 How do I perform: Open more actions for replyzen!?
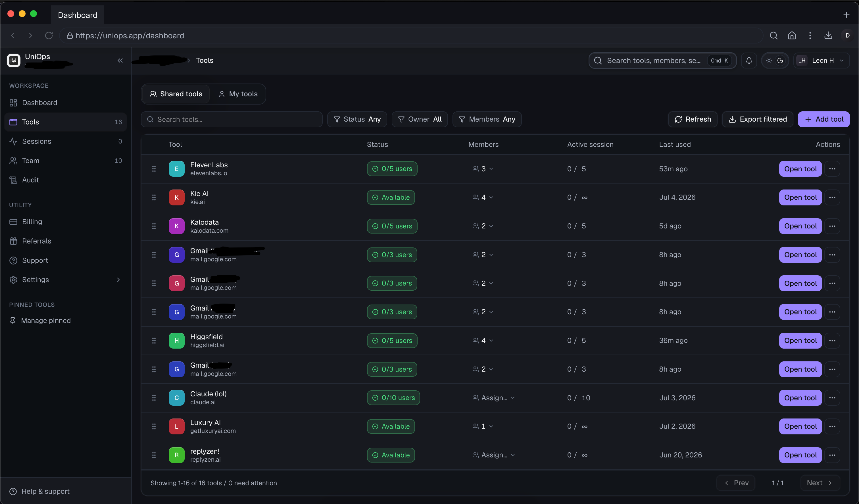point(832,455)
